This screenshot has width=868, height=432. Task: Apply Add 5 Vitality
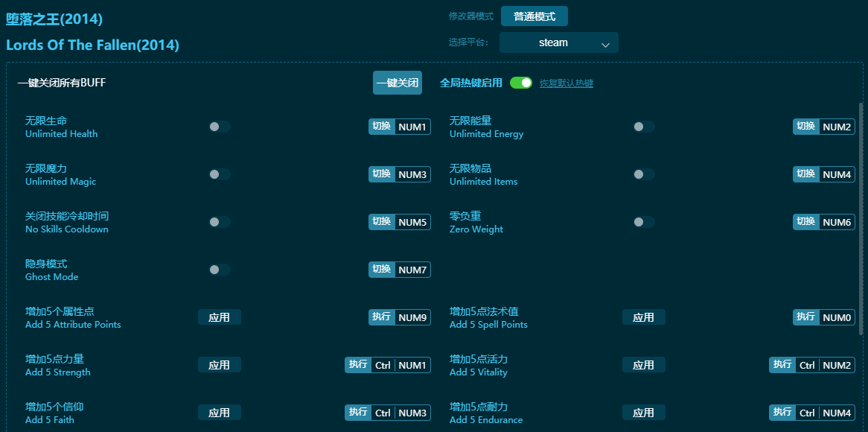pyautogui.click(x=644, y=365)
